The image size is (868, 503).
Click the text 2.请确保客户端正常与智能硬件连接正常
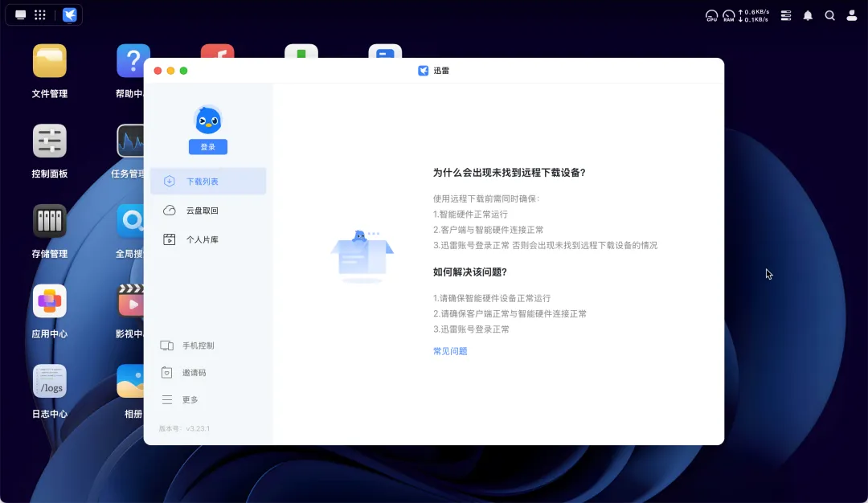pyautogui.click(x=510, y=313)
